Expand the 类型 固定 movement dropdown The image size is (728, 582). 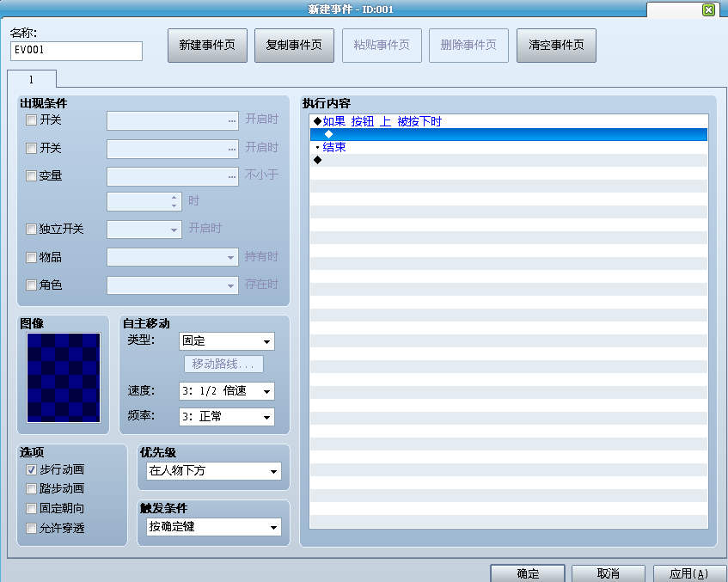227,341
